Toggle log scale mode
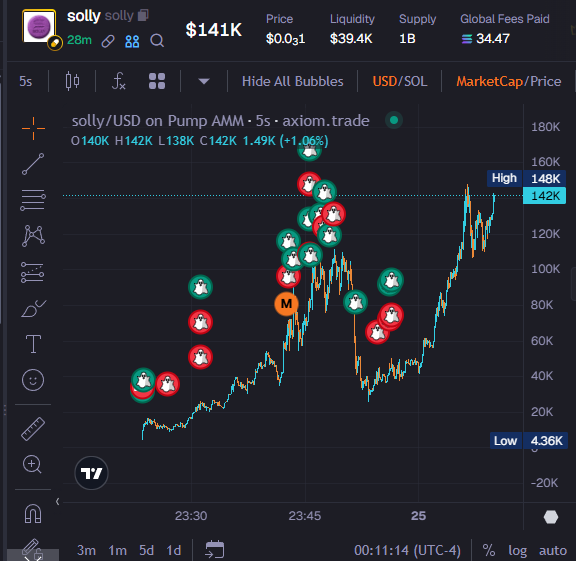Screen dimensions: 576x561 coord(518,550)
